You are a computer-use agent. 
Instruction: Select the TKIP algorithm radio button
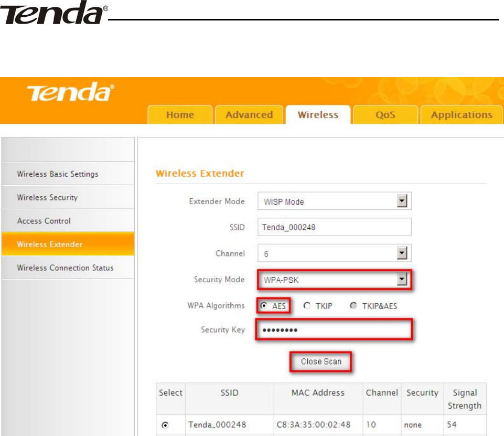[x=307, y=305]
